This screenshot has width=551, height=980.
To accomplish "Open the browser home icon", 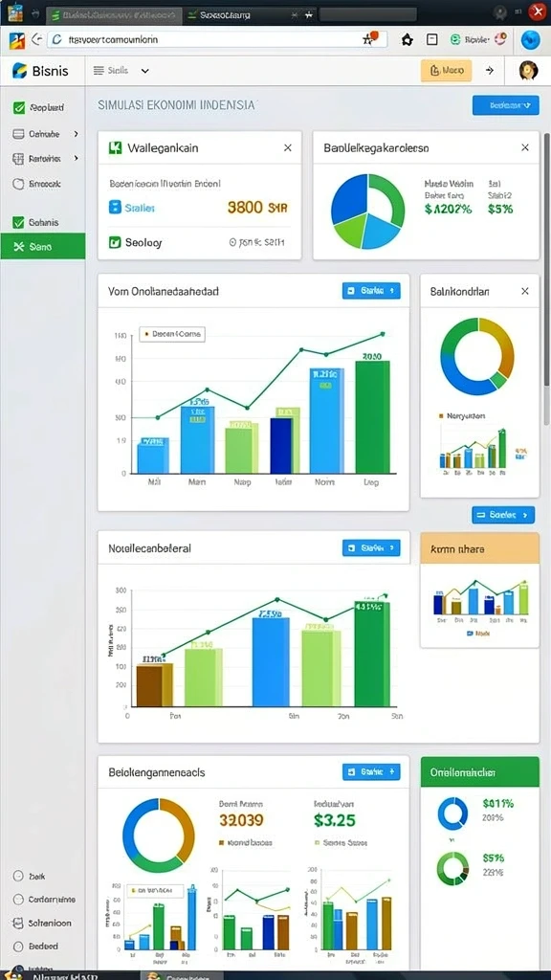I will pos(408,39).
